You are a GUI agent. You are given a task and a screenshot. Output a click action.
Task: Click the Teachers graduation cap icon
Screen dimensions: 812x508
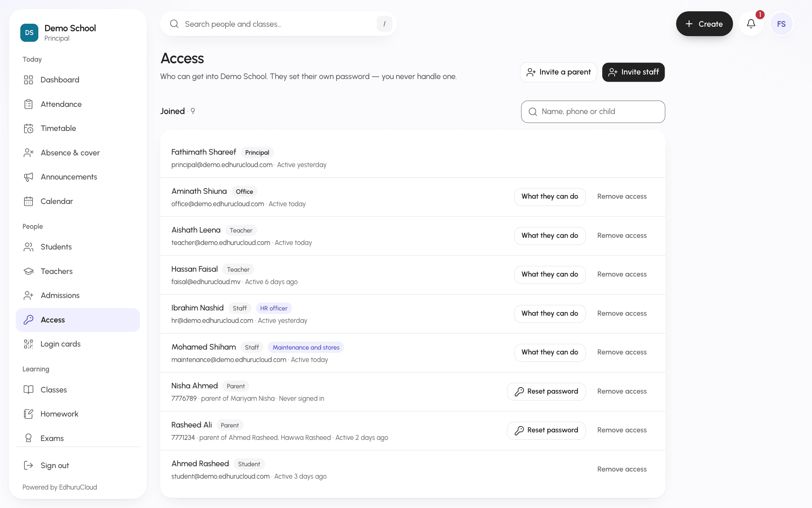coord(29,271)
